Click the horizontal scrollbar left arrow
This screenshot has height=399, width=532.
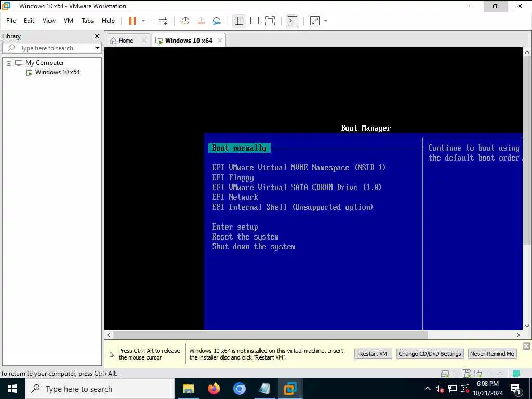pyautogui.click(x=109, y=335)
